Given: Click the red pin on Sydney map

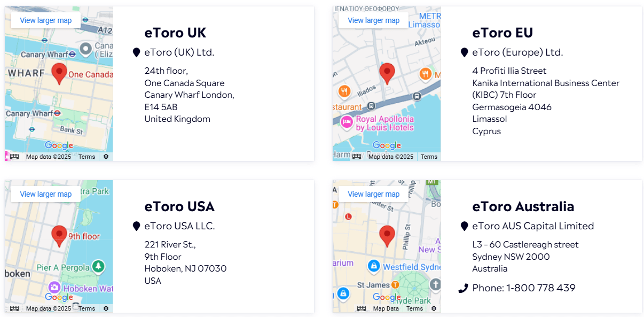Looking at the screenshot, I should point(387,236).
